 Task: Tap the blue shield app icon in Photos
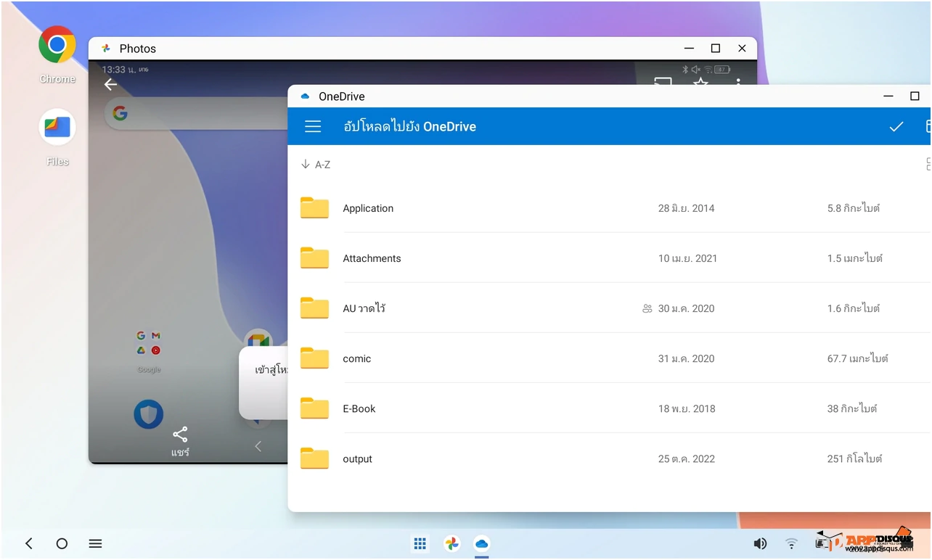point(148,414)
